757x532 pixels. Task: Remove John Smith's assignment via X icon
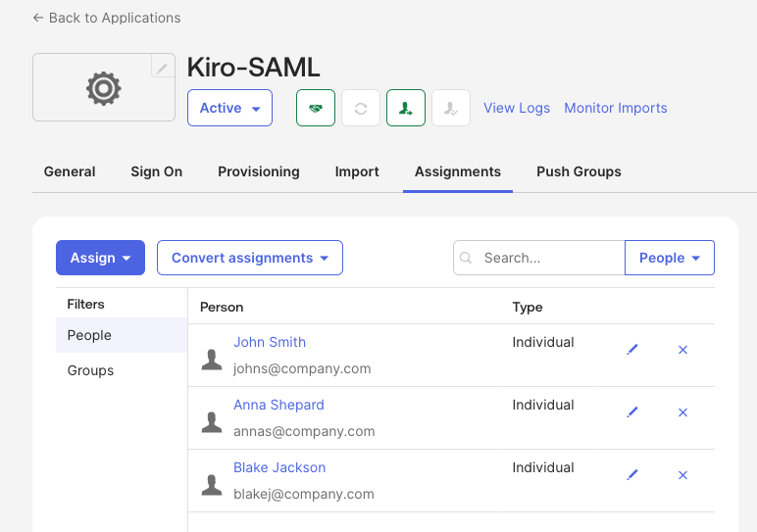click(683, 350)
